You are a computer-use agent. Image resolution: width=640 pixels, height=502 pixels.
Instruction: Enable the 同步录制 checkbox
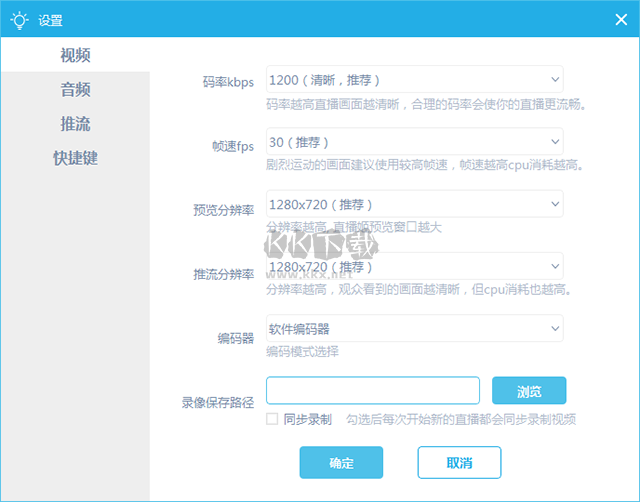272,419
